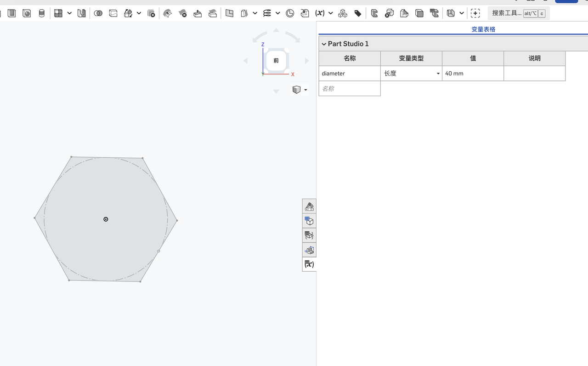Click the sheet metal table toolbar icon
This screenshot has width=588, height=366.
[434, 13]
